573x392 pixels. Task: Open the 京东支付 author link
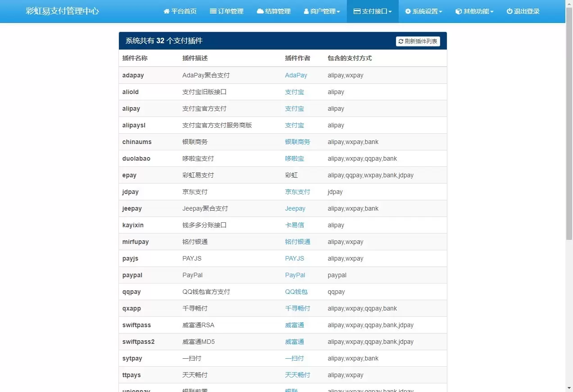tap(298, 192)
